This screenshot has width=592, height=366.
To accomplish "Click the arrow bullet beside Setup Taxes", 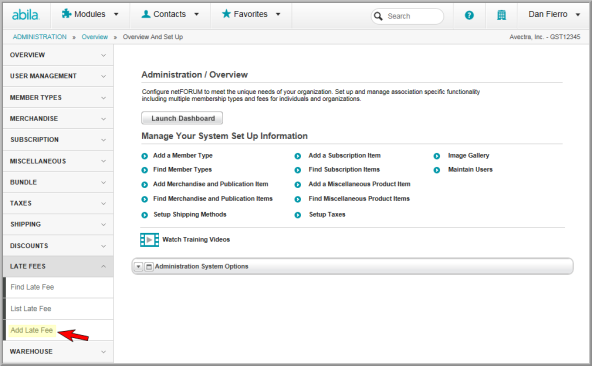I will 298,215.
